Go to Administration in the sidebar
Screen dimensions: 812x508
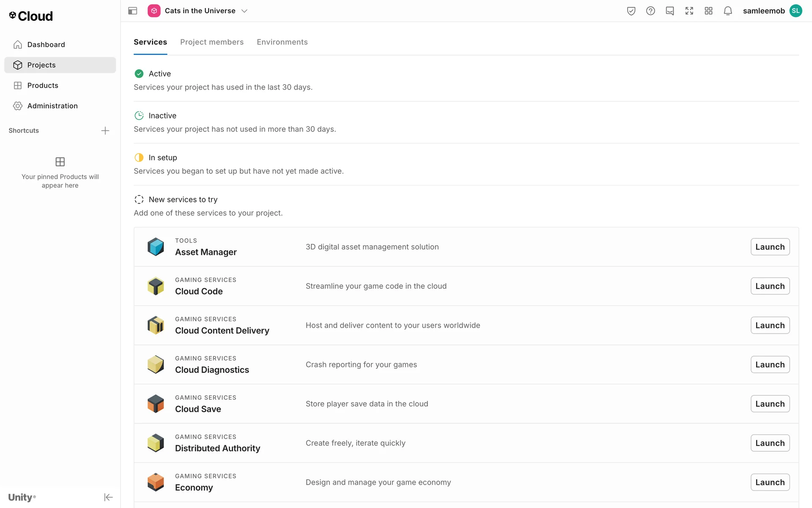pyautogui.click(x=52, y=106)
